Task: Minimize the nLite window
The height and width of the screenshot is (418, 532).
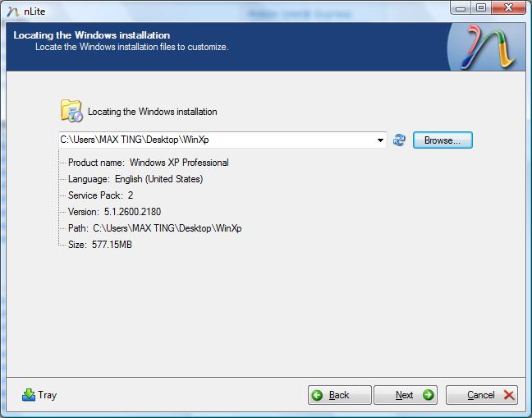Action: click(x=461, y=8)
